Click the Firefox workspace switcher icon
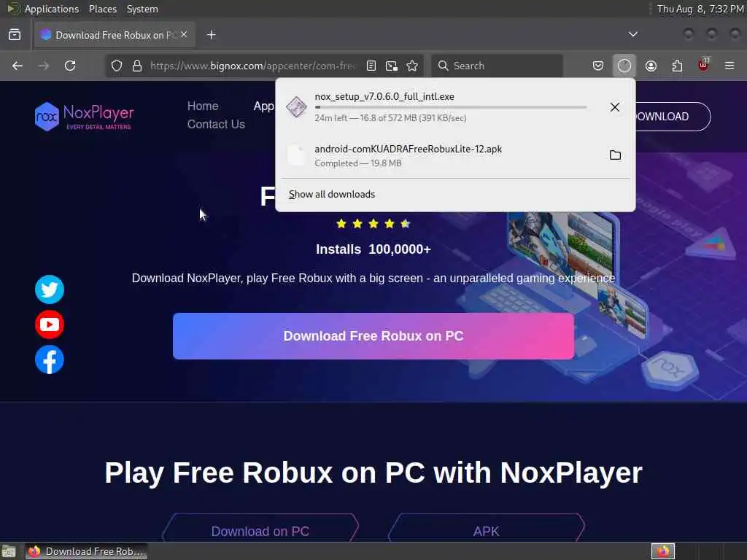Image resolution: width=747 pixels, height=560 pixels. (x=663, y=551)
